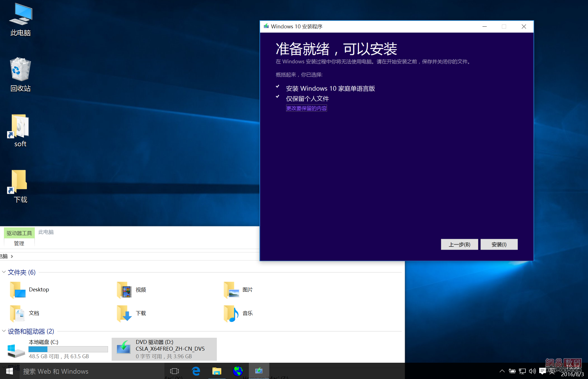Viewport: 588px width, 379px height.
Task: Open the Windows Start menu
Action: pos(10,371)
